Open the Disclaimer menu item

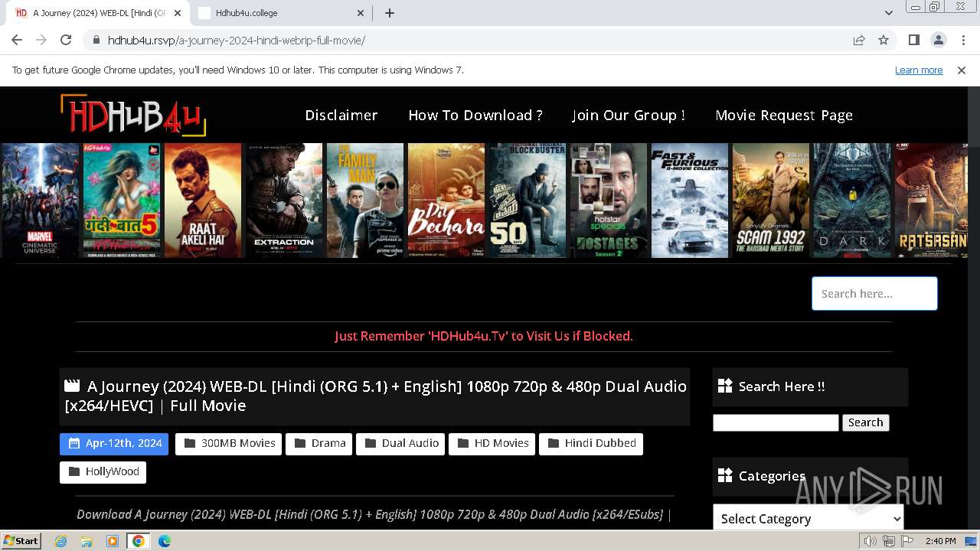tap(341, 115)
